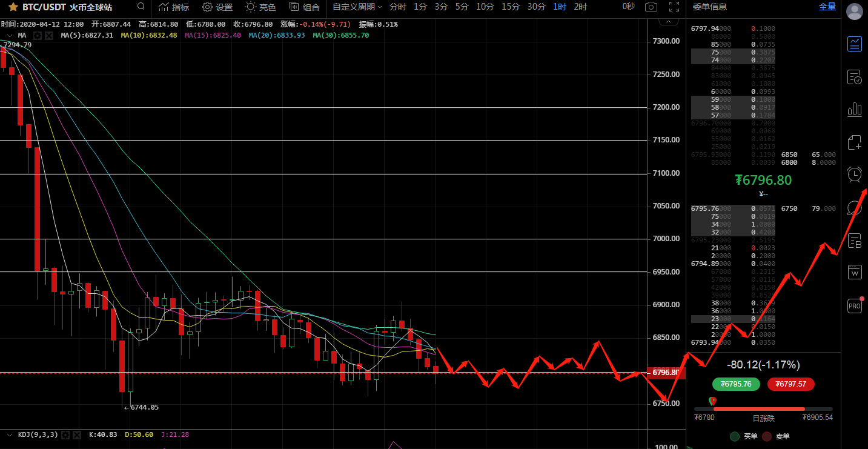This screenshot has height=449, width=868.
Task: Expand the 自定义周期 custom period dropdown
Action: click(x=357, y=7)
